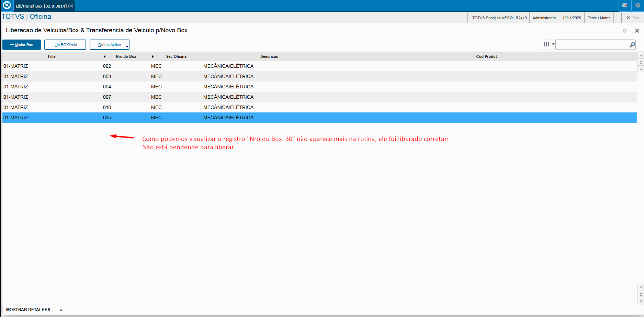Click the Teste / Matriz company label
Viewport: 644px width, 317px height.
click(599, 18)
